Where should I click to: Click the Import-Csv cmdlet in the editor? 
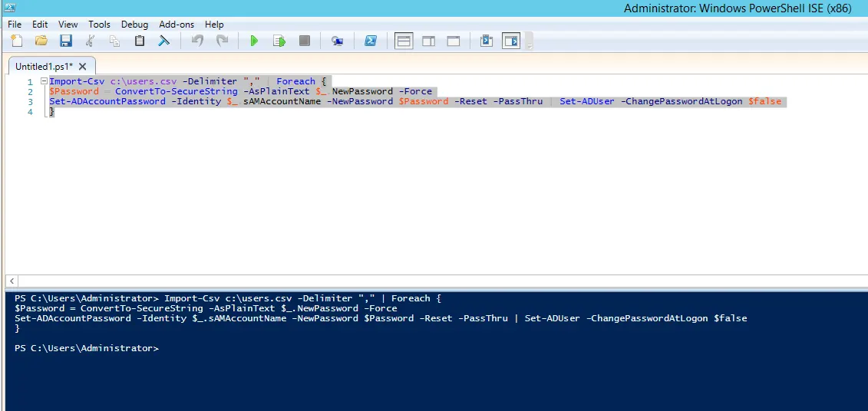coord(78,81)
